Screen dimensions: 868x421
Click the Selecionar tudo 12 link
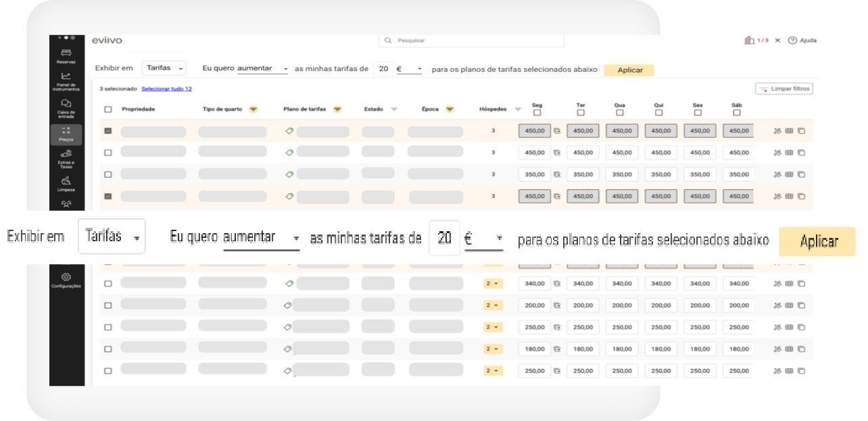pos(166,89)
